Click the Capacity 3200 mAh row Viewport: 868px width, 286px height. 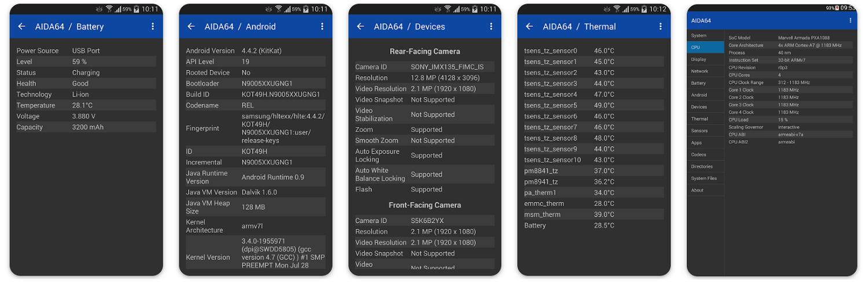click(x=86, y=127)
